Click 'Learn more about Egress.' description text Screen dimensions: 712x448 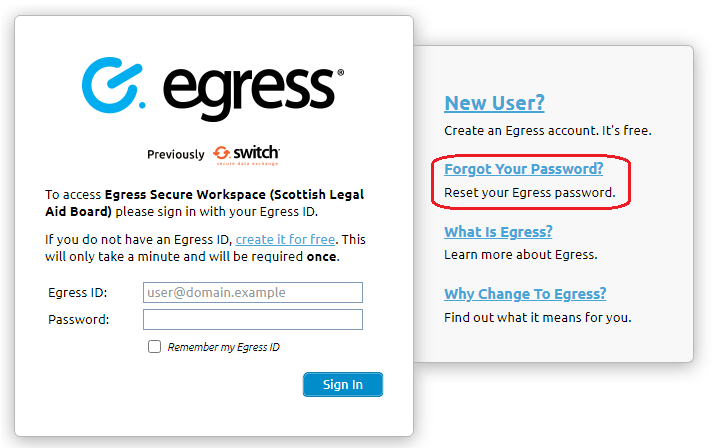(x=520, y=255)
